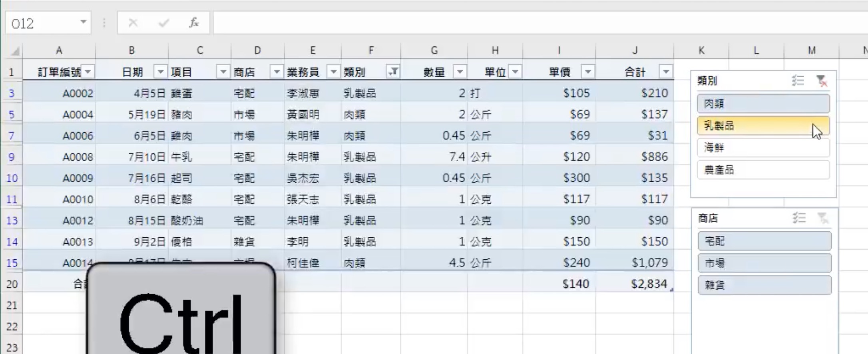Clear filter on the 類別 slicer

[822, 81]
